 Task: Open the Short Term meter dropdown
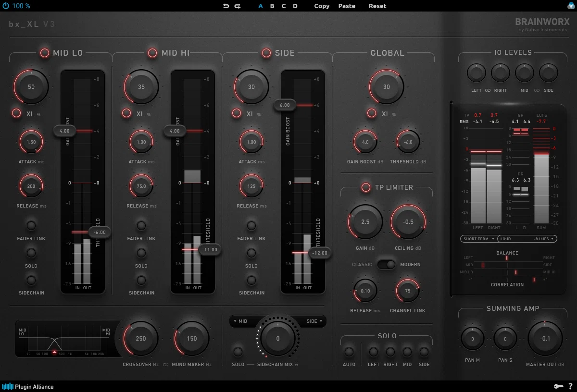478,239
